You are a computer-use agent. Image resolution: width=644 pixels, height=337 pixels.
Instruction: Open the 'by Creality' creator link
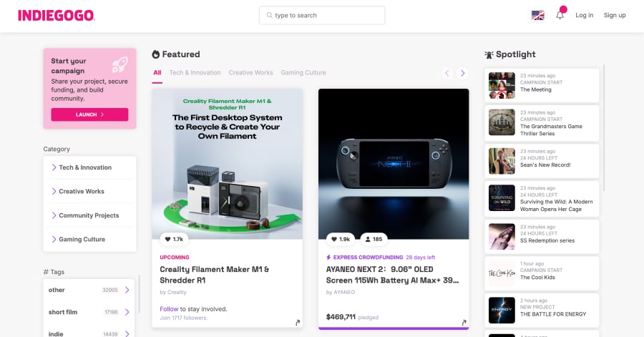[173, 292]
